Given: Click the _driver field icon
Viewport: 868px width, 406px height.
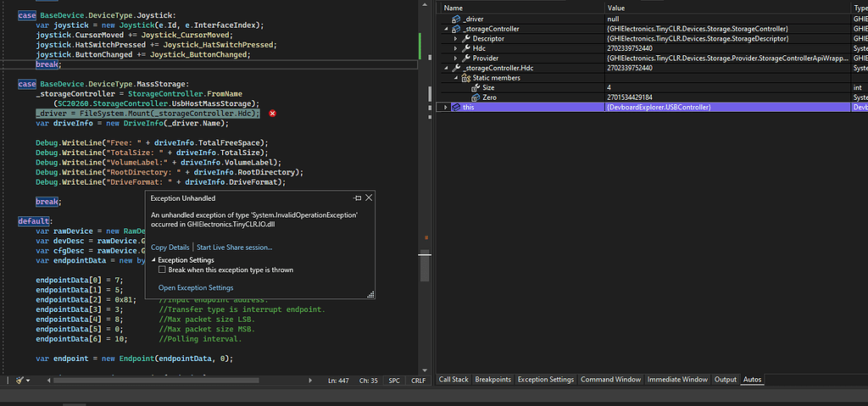Looking at the screenshot, I should click(x=455, y=18).
